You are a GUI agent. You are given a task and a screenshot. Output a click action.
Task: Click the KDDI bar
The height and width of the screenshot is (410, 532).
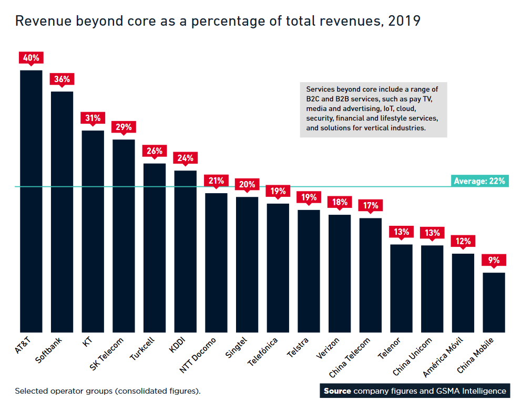186,252
